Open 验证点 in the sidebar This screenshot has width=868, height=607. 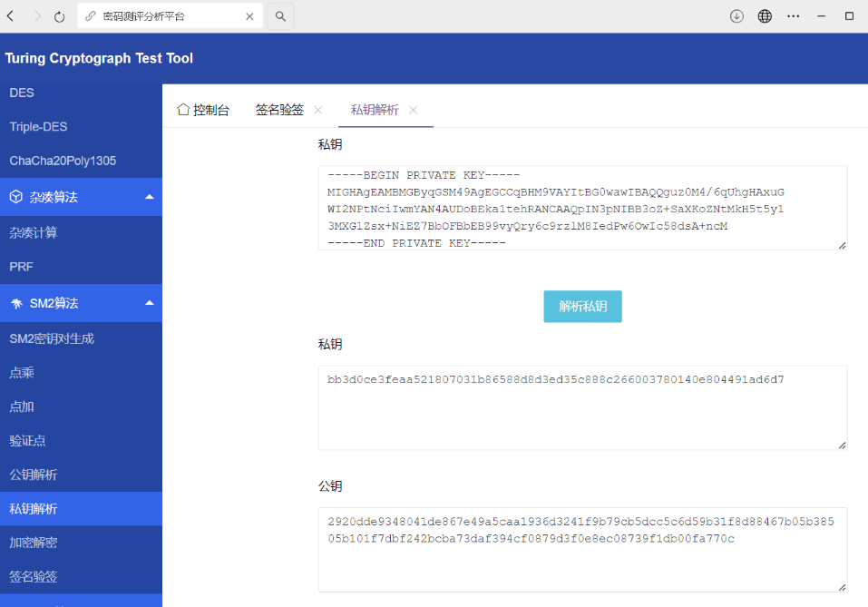tap(81, 441)
